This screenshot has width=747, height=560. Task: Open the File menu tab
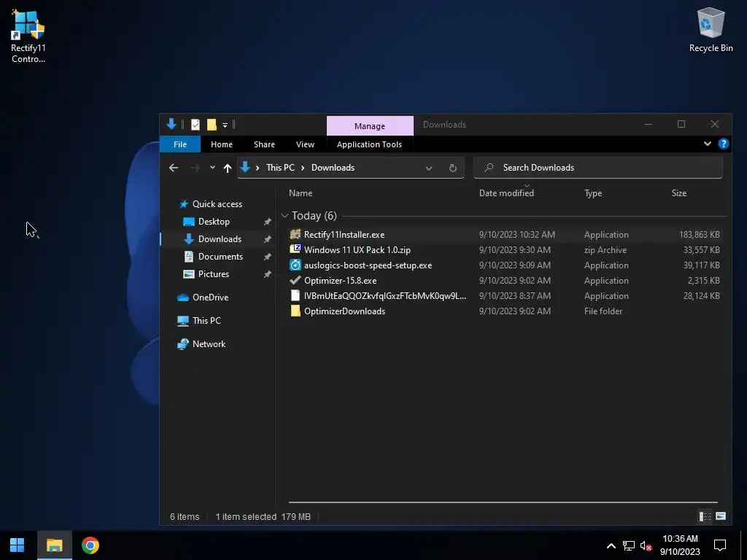[x=180, y=144]
